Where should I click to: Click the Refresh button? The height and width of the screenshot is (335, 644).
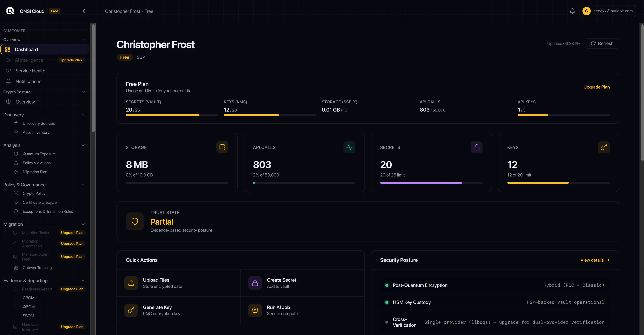click(602, 44)
